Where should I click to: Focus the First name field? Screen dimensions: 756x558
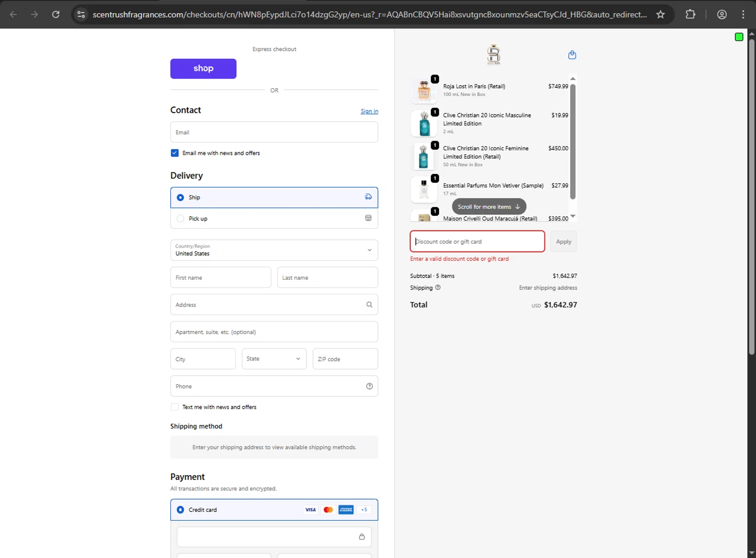221,277
